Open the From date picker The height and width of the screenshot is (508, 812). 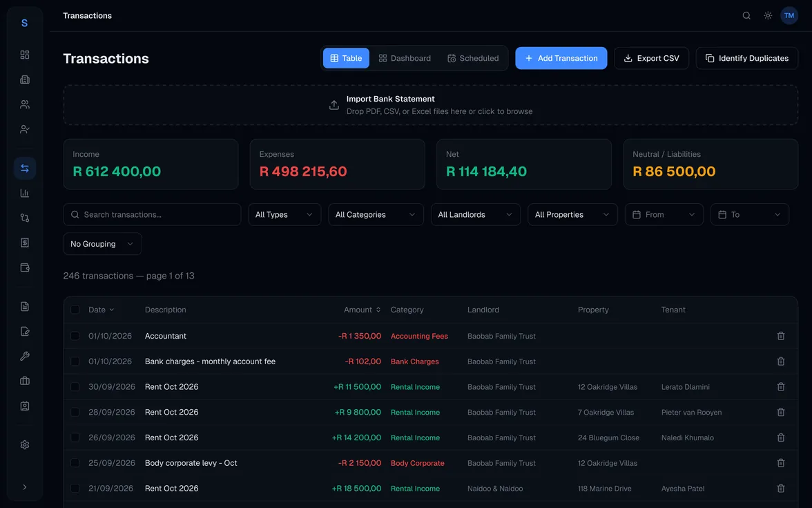coord(664,214)
